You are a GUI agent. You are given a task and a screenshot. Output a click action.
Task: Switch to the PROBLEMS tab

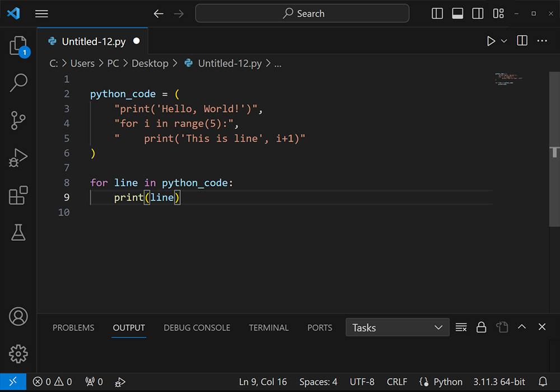coord(73,328)
